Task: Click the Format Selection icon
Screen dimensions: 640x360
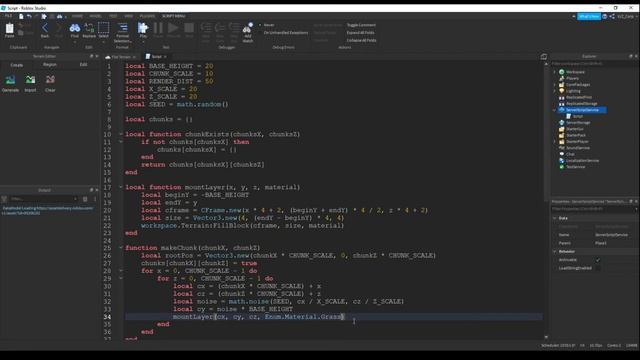Action: pyautogui.click(x=122, y=28)
